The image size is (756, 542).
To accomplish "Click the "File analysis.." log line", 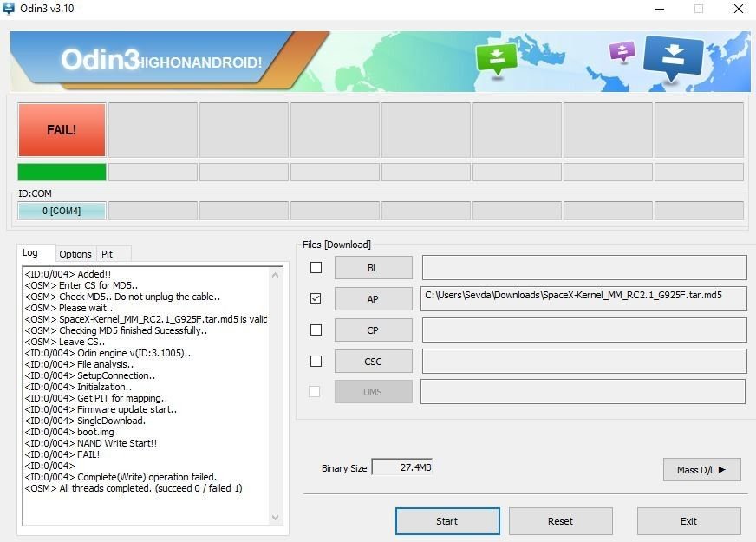I will [79, 364].
